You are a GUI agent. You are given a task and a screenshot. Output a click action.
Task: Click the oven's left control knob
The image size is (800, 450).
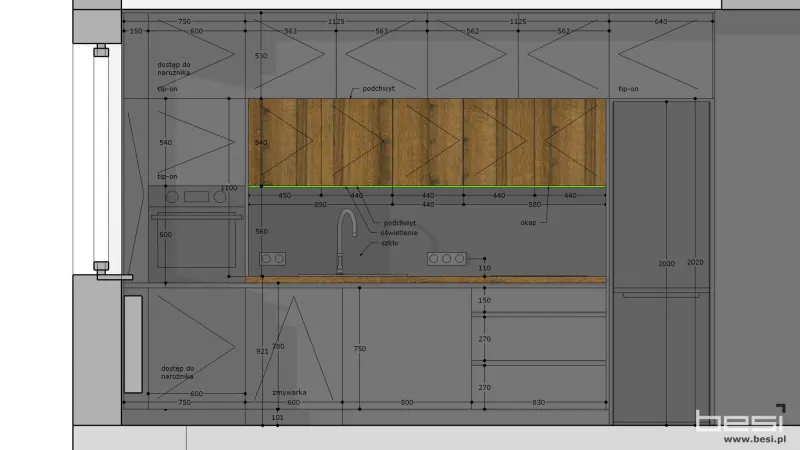[172, 196]
